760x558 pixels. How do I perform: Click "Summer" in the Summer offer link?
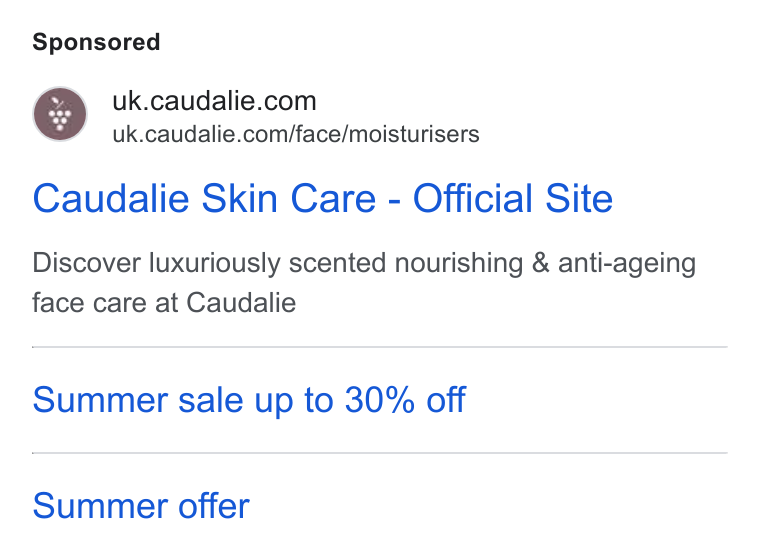click(100, 506)
